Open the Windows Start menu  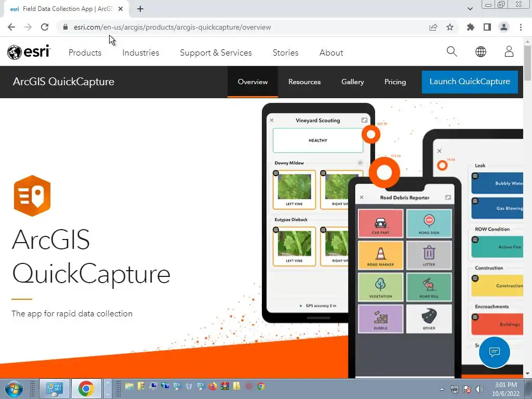(x=14, y=389)
